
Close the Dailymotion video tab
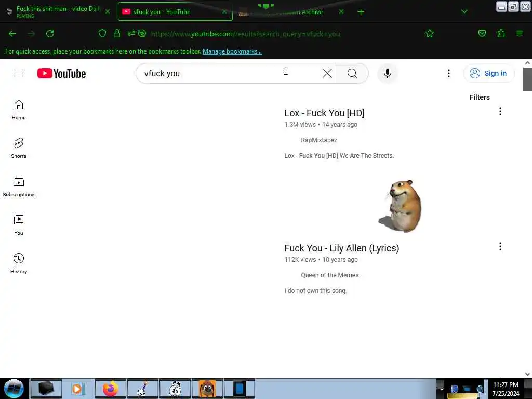[108, 11]
